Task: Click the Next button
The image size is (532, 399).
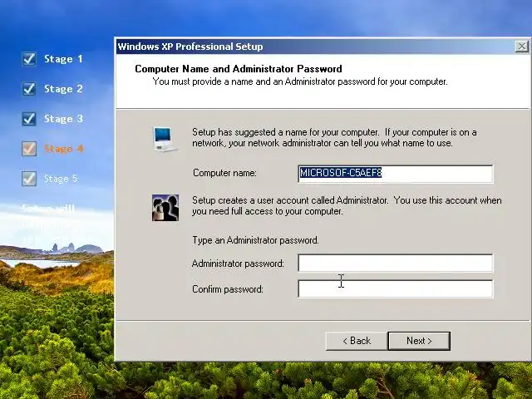Action: click(419, 341)
